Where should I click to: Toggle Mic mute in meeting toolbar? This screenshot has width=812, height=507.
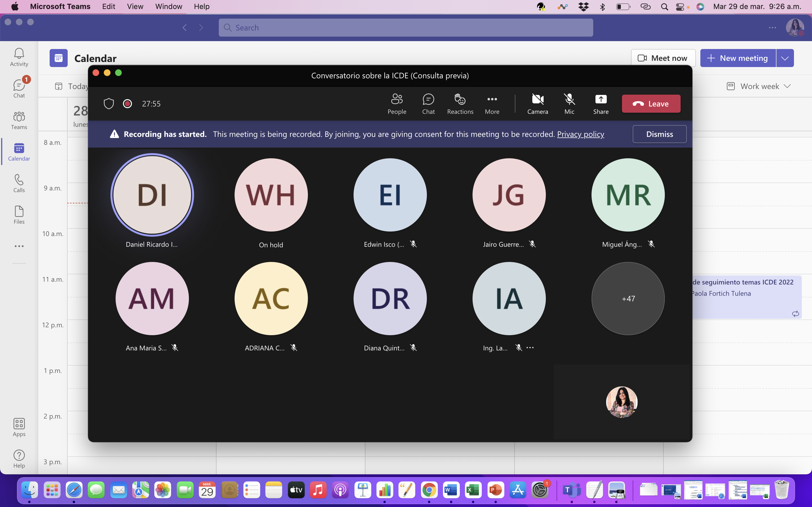[569, 103]
